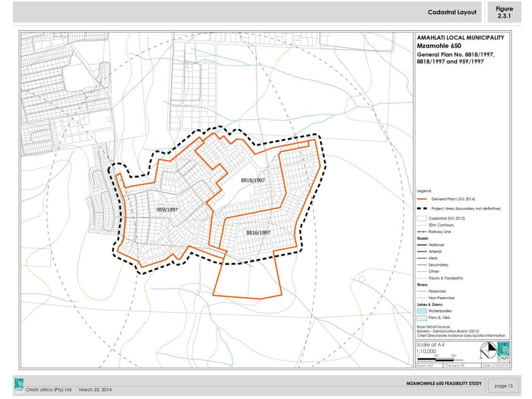Click the 'Lakes & Dams' legend subheading

click(430, 304)
